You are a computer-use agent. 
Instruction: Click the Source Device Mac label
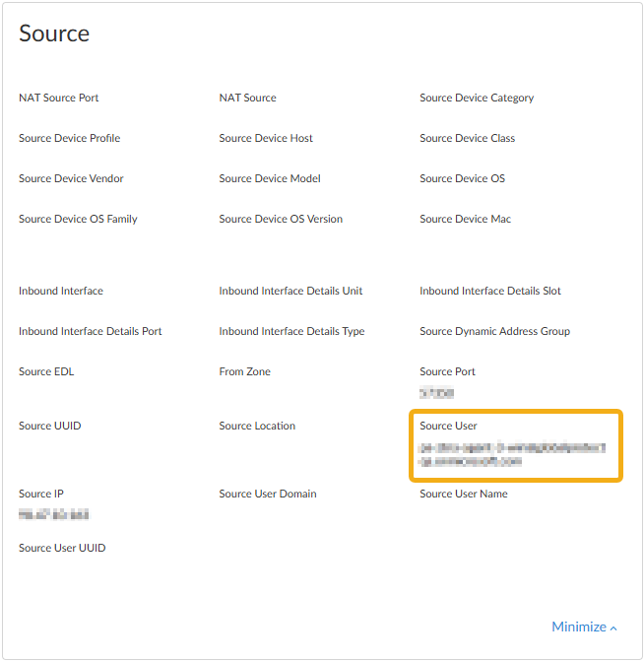point(465,219)
